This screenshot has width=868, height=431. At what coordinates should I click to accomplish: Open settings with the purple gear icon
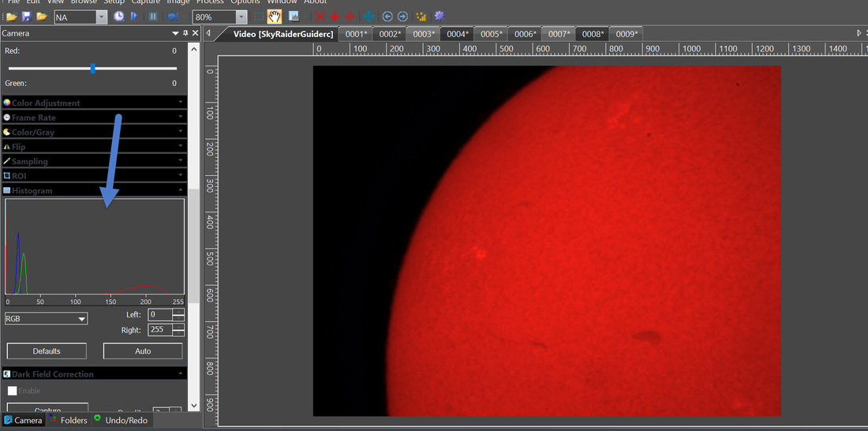click(x=440, y=17)
